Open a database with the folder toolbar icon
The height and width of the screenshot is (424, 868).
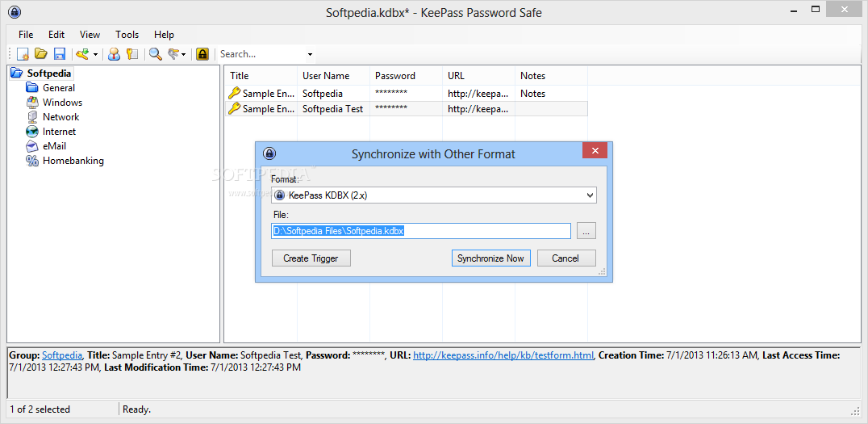point(41,54)
